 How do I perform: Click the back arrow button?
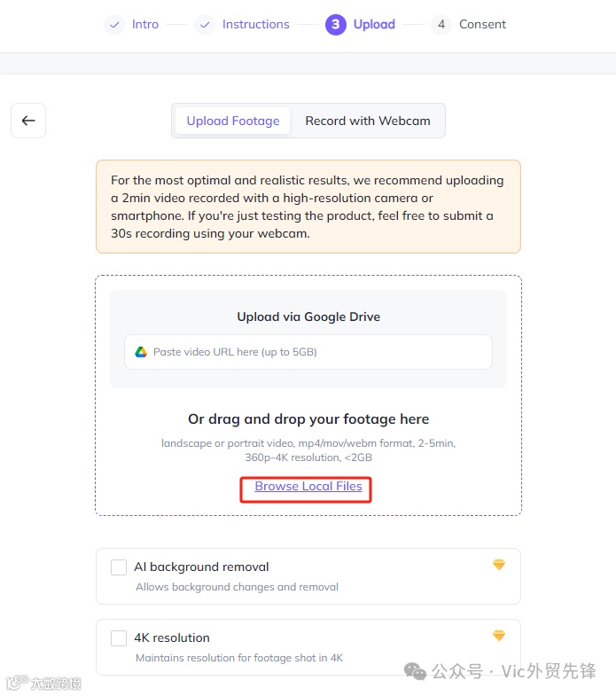[28, 121]
